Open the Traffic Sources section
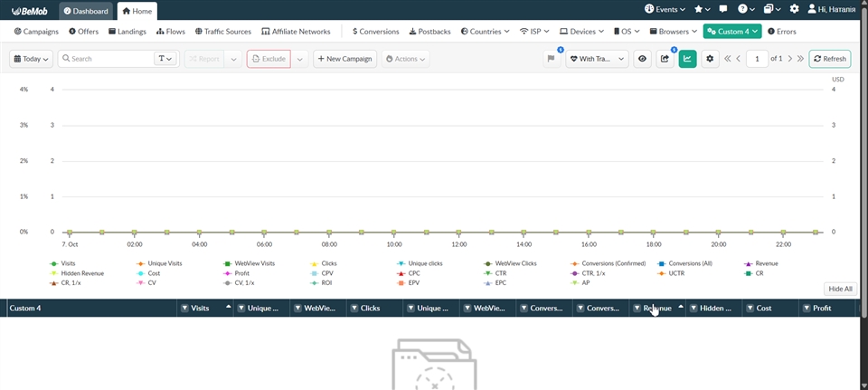Viewport: 868px width, 390px height. click(222, 32)
